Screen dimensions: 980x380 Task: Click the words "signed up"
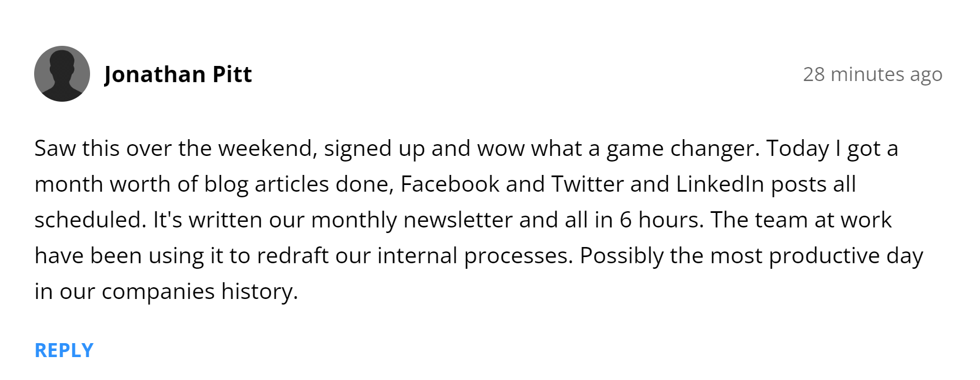pyautogui.click(x=374, y=149)
